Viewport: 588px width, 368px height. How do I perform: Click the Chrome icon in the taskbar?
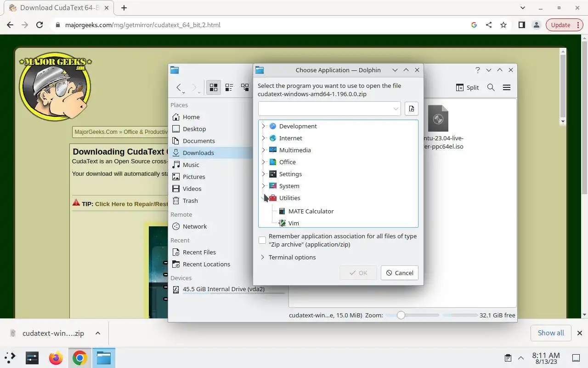[x=79, y=358]
